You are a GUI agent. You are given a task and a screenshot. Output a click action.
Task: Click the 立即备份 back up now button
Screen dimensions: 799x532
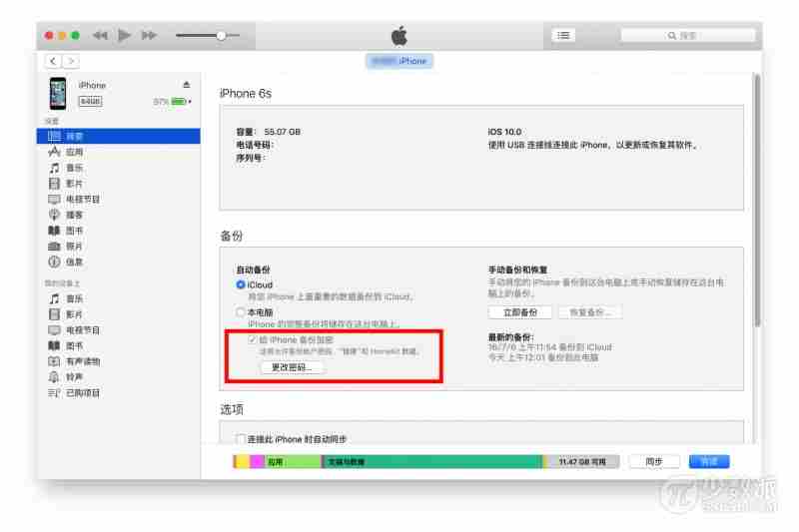pyautogui.click(x=519, y=312)
